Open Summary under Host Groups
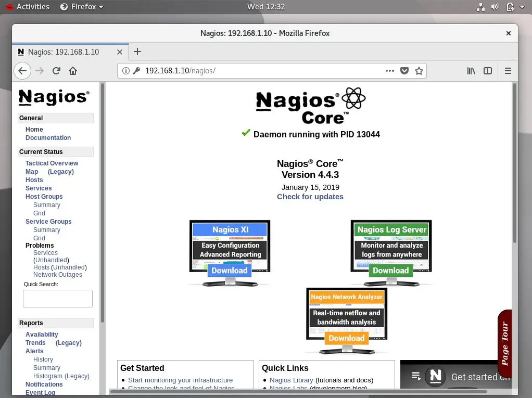 47,205
